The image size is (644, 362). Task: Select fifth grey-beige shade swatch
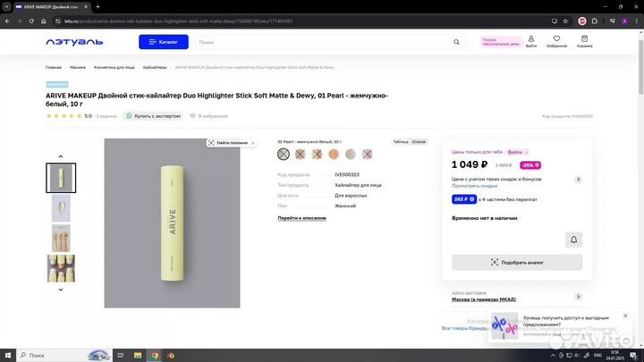click(x=351, y=154)
